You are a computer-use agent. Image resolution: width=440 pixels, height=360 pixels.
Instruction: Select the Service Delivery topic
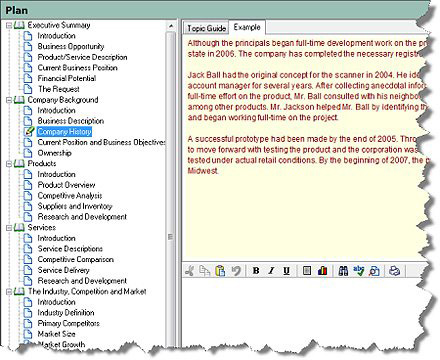click(63, 270)
